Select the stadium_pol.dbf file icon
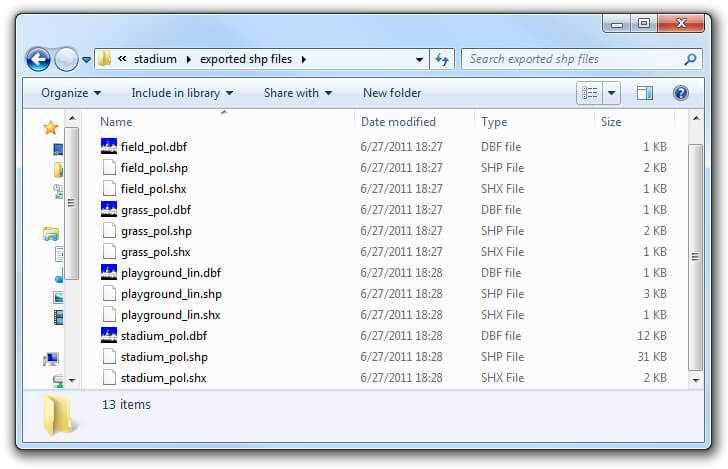Viewport: 728px width, 469px height. click(109, 335)
